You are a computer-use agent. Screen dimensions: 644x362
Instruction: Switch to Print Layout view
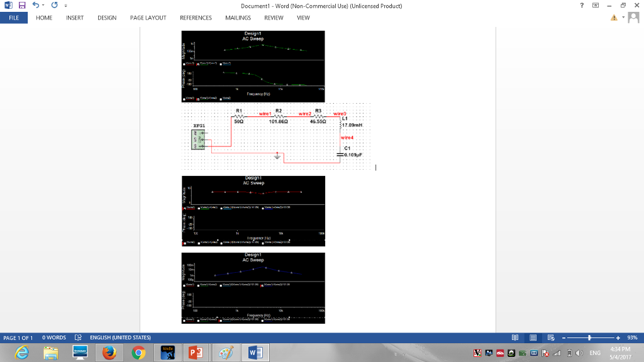531,337
